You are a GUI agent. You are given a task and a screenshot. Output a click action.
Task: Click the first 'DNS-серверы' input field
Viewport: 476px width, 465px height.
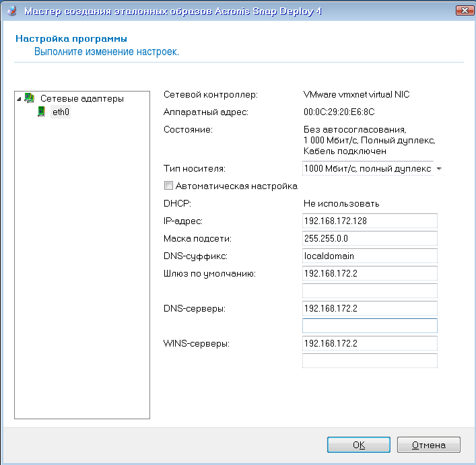(370, 308)
